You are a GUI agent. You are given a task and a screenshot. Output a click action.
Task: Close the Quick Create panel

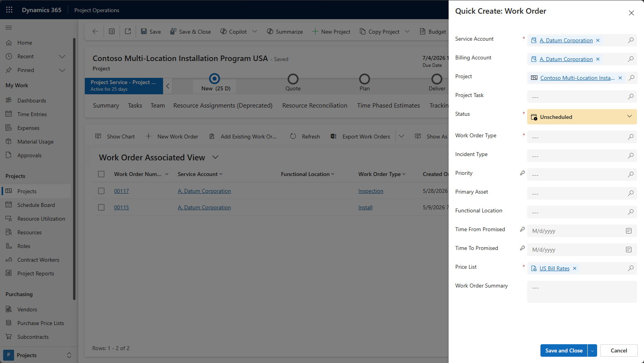coord(631,13)
